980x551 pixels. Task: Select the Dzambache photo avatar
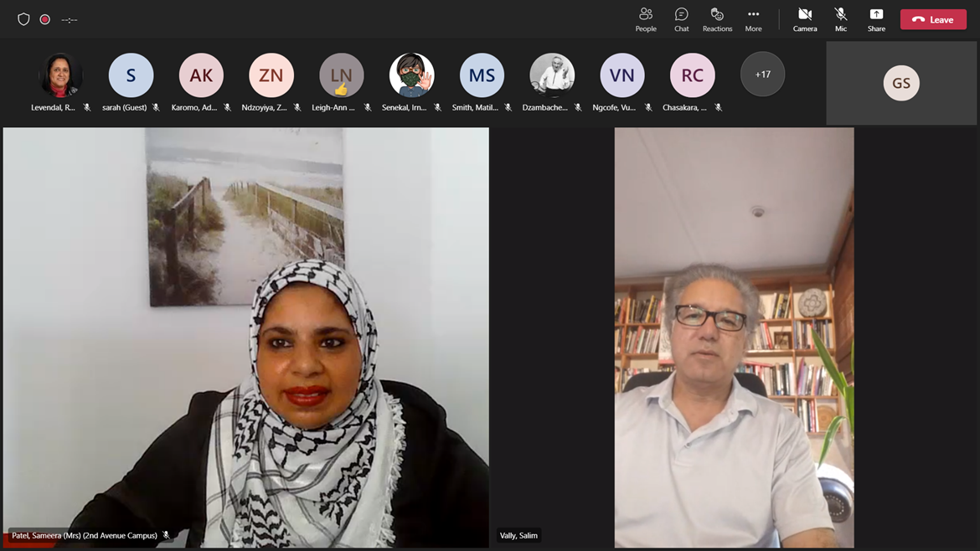tap(552, 75)
